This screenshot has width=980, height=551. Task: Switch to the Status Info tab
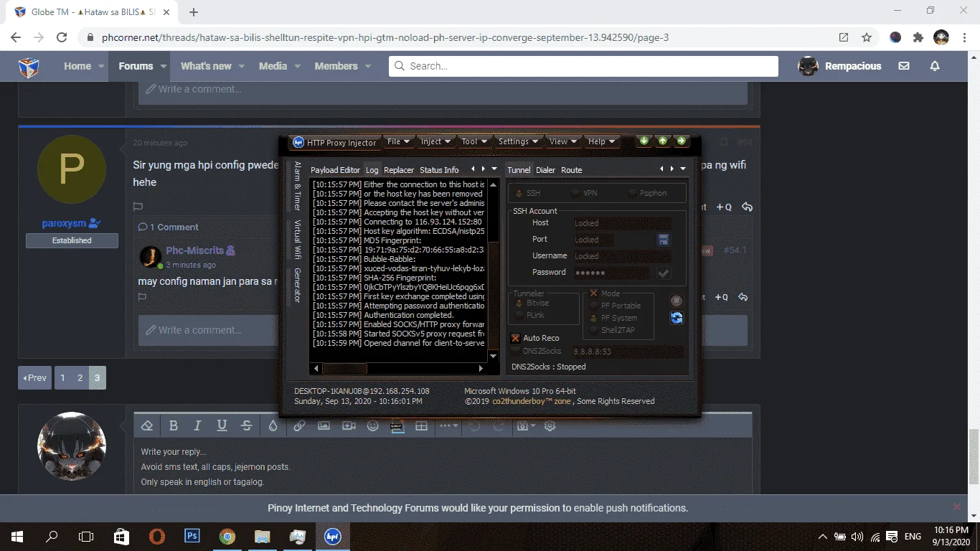[x=439, y=170]
